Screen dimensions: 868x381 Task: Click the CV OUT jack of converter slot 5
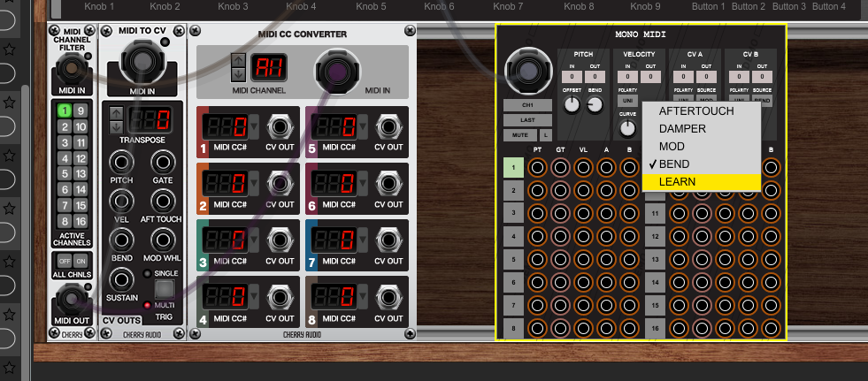pyautogui.click(x=388, y=127)
